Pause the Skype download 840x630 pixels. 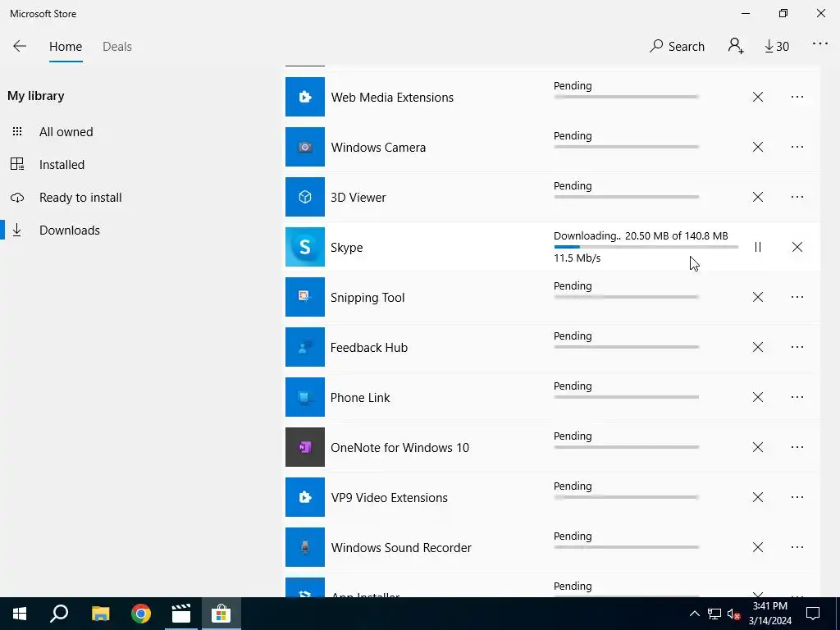coord(757,247)
